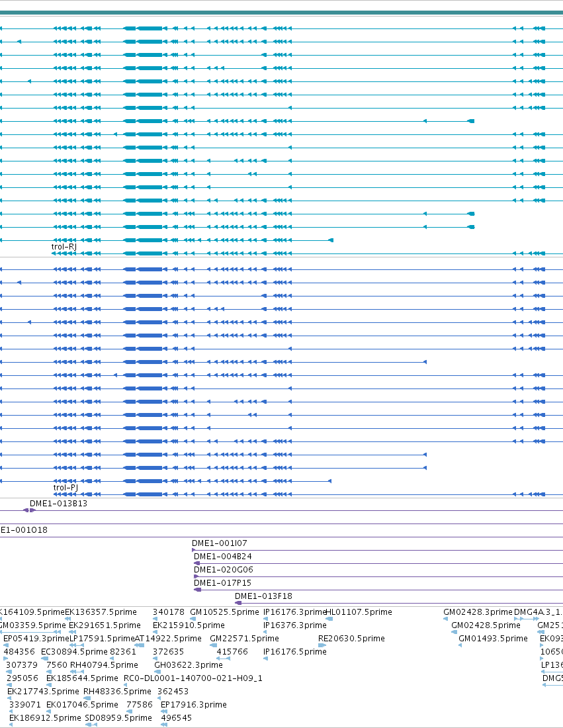Select the 372635 EST label
563x728 pixels.
[x=168, y=651]
